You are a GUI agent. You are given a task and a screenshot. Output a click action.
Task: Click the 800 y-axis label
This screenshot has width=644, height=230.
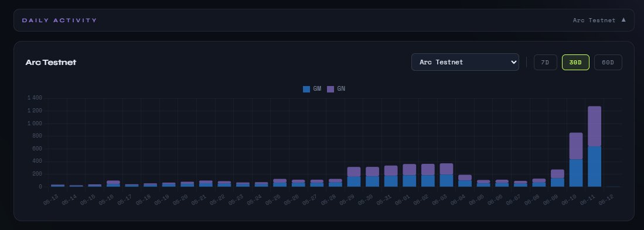click(38, 136)
